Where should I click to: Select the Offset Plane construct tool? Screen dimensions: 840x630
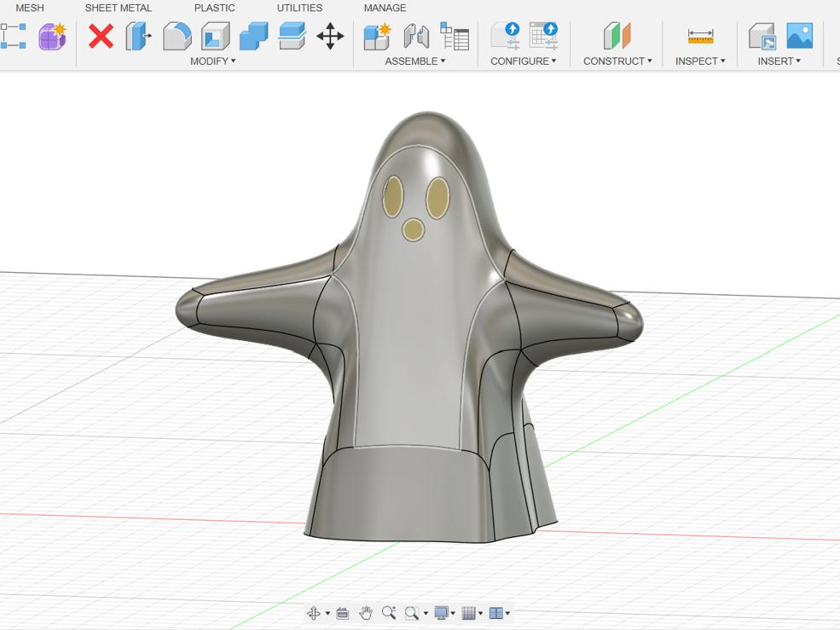[x=617, y=37]
